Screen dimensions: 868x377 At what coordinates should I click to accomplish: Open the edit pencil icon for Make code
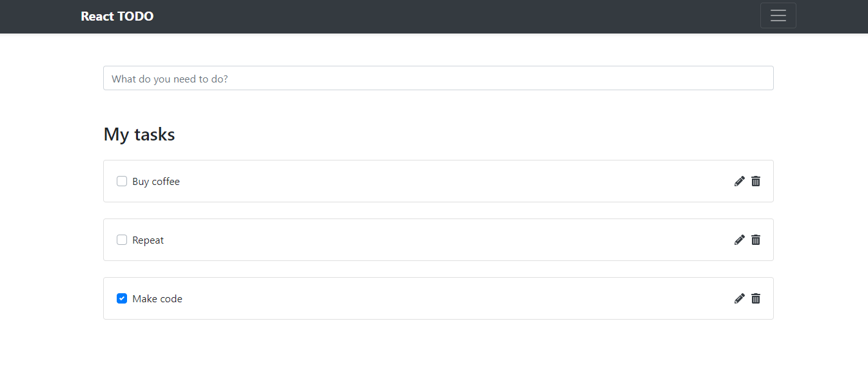(x=739, y=298)
